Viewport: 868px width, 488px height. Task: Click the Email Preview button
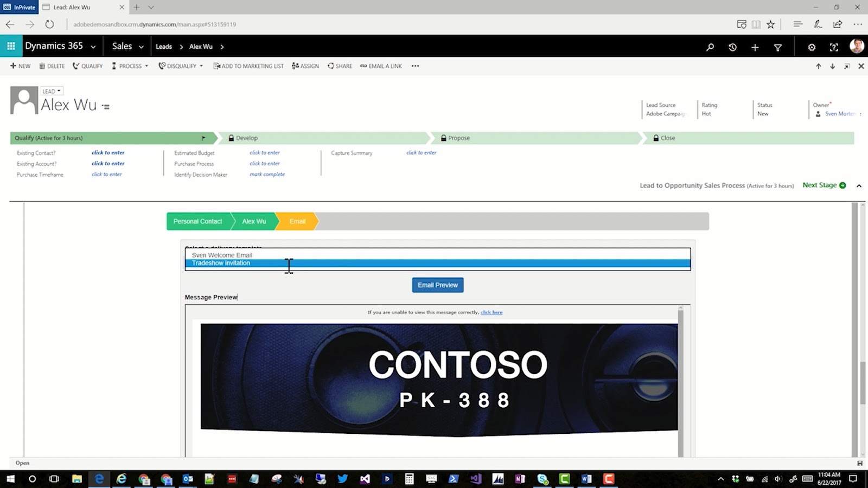(438, 285)
